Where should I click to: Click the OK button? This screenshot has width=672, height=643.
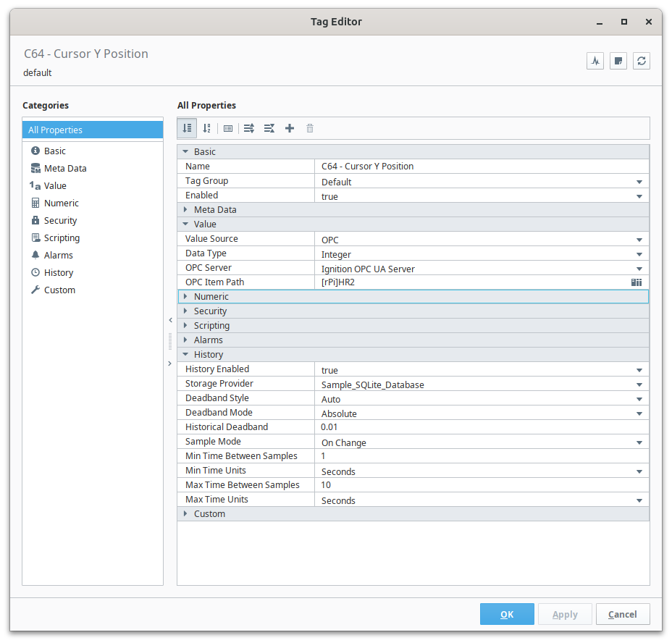[x=507, y=614]
